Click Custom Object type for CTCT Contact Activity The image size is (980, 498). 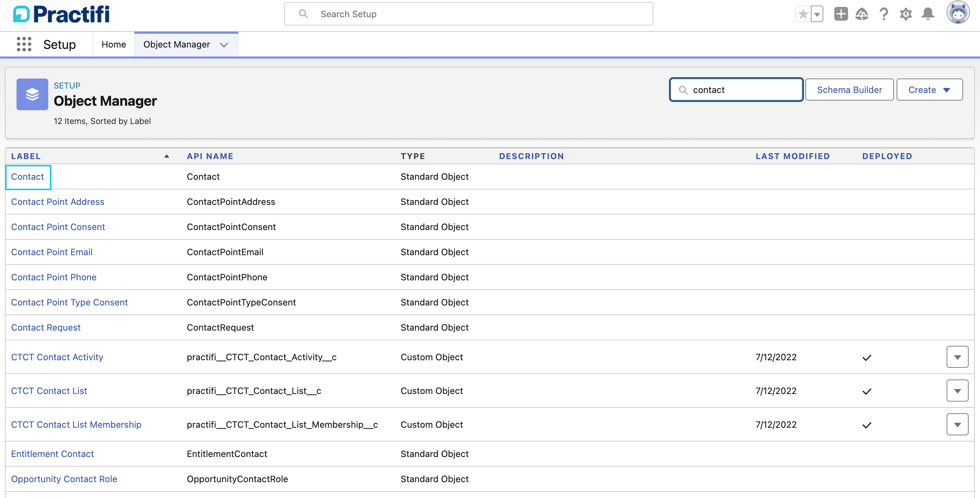click(x=431, y=357)
